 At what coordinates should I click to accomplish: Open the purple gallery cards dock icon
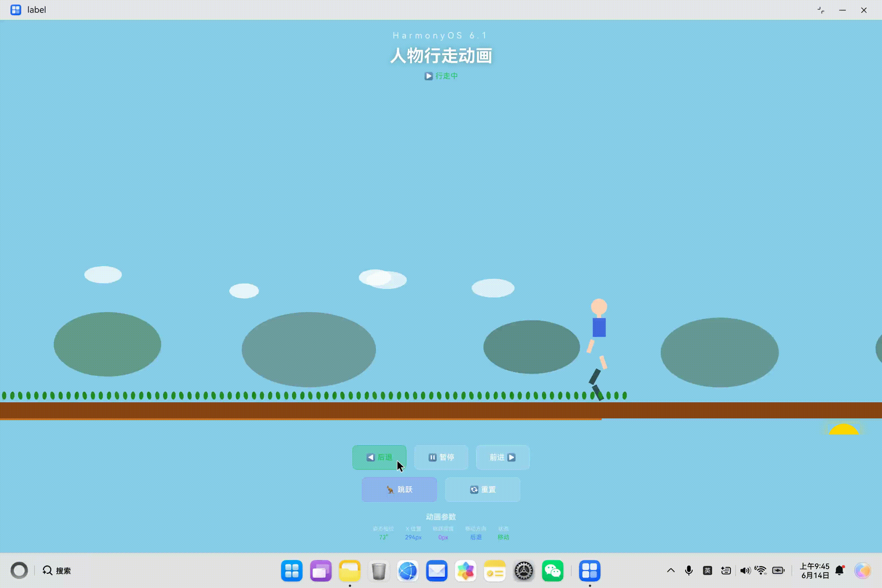click(x=321, y=571)
